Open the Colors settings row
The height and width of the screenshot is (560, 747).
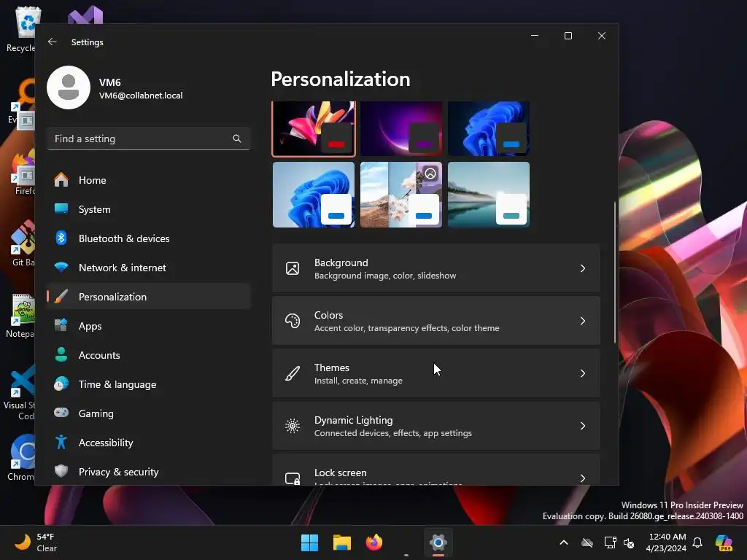click(x=436, y=321)
